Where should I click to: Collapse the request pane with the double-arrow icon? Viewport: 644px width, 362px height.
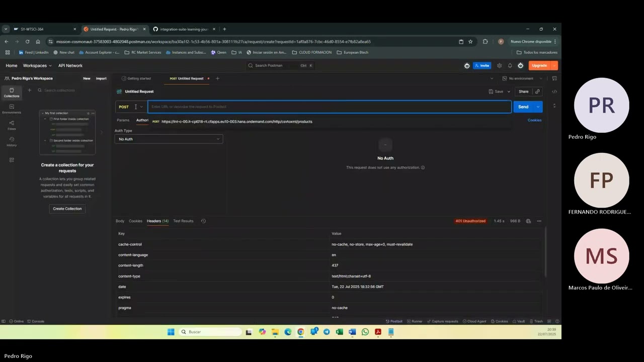point(554,106)
